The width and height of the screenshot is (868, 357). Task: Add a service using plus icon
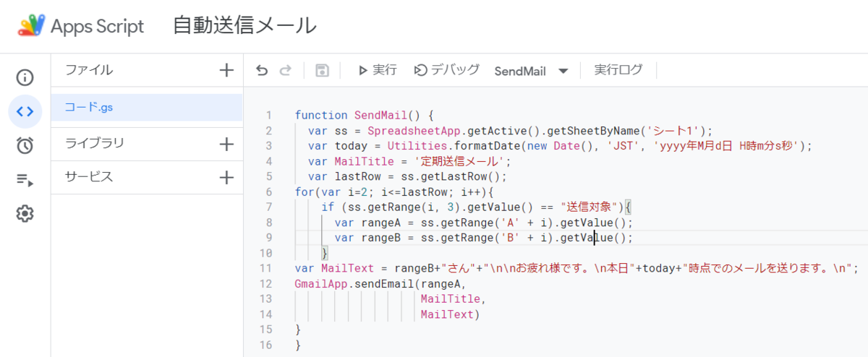click(x=226, y=177)
